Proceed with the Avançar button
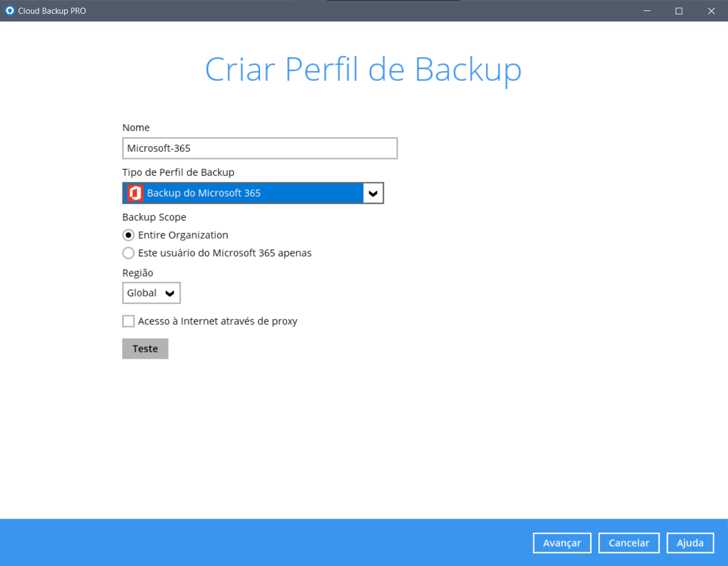The height and width of the screenshot is (566, 728). [x=562, y=543]
